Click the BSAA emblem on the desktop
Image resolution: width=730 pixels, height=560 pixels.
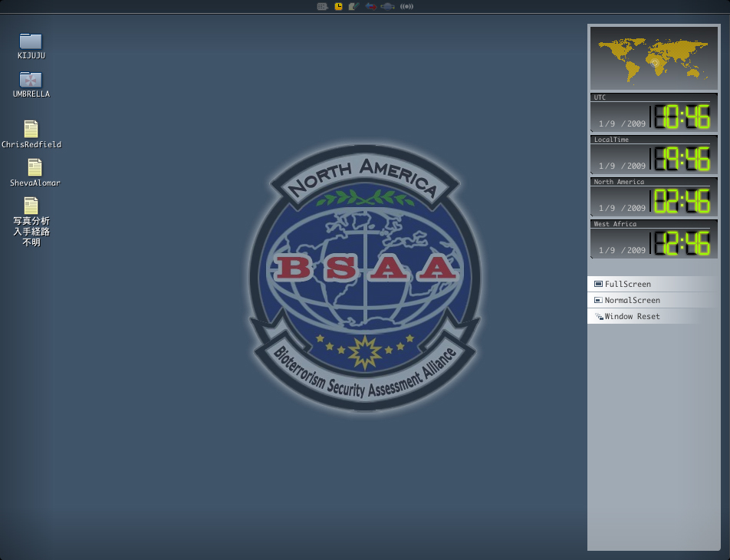tap(365, 278)
